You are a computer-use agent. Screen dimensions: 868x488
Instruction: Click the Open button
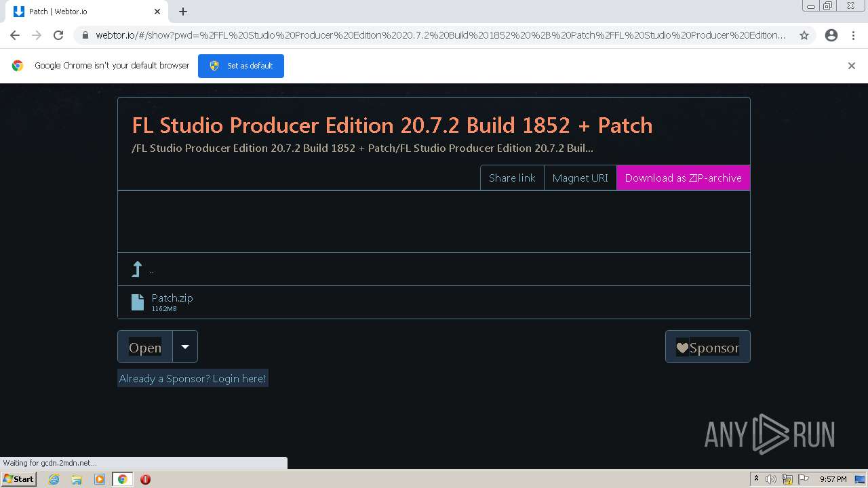tap(145, 347)
